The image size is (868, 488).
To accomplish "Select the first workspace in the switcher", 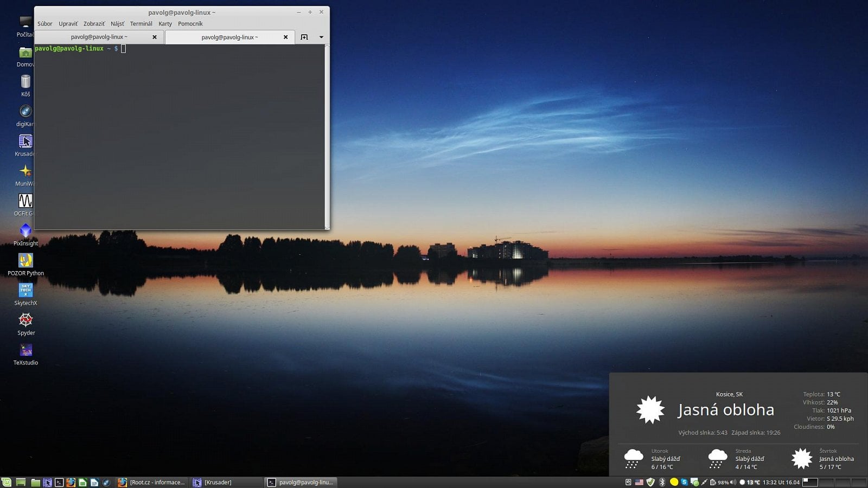I will [x=810, y=482].
